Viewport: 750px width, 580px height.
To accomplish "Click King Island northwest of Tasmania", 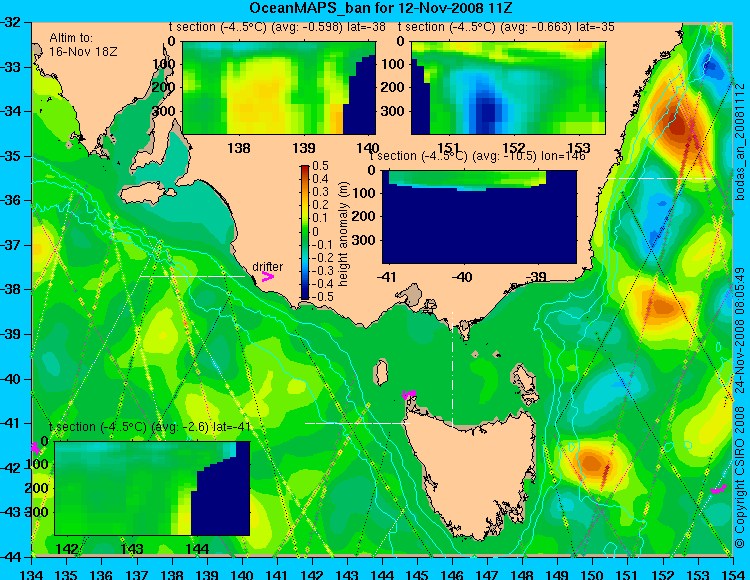I will (x=381, y=372).
